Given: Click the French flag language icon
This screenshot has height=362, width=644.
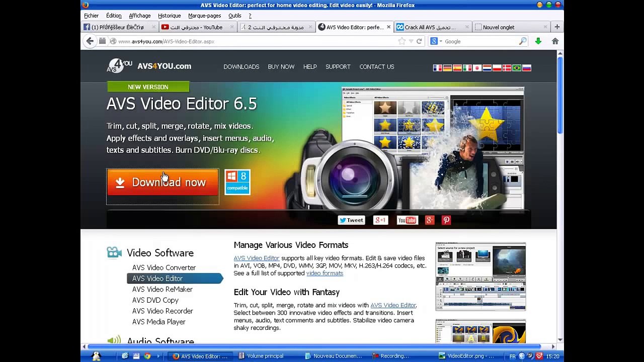Looking at the screenshot, I should coord(437,68).
